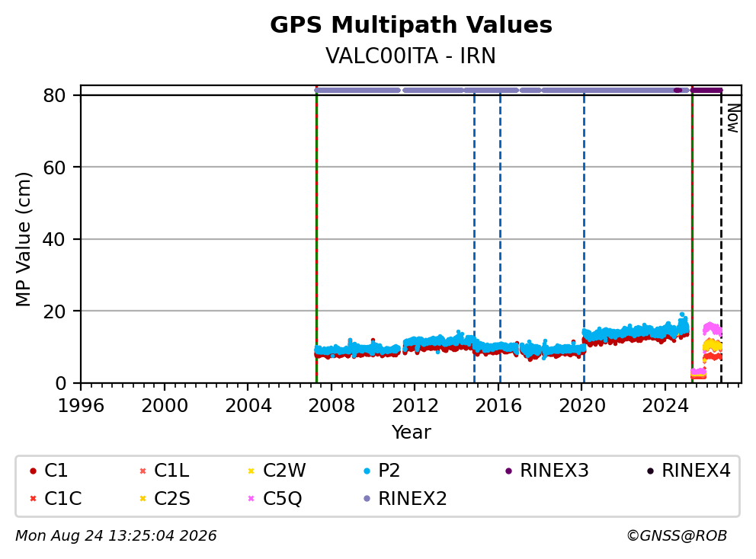Click the C1 red dot legend marker
Image resolution: width=756 pixels, height=559 pixels.
click(33, 471)
